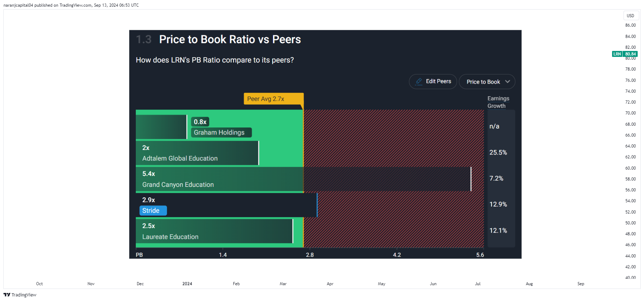The image size is (644, 301).
Task: Click the 2.8 PB axis tick label
Action: click(x=310, y=255)
